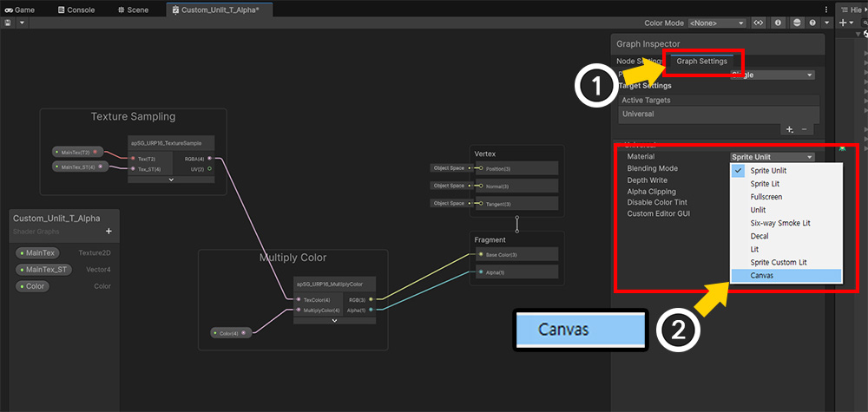Image resolution: width=868 pixels, height=412 pixels.
Task: Expand the apSG_URP16_TextureSample node chevron
Action: (171, 180)
